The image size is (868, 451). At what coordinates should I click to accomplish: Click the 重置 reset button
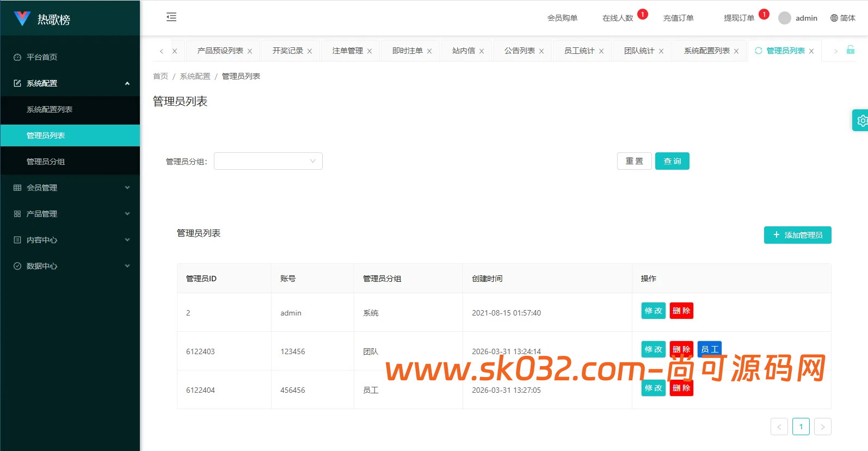click(635, 161)
